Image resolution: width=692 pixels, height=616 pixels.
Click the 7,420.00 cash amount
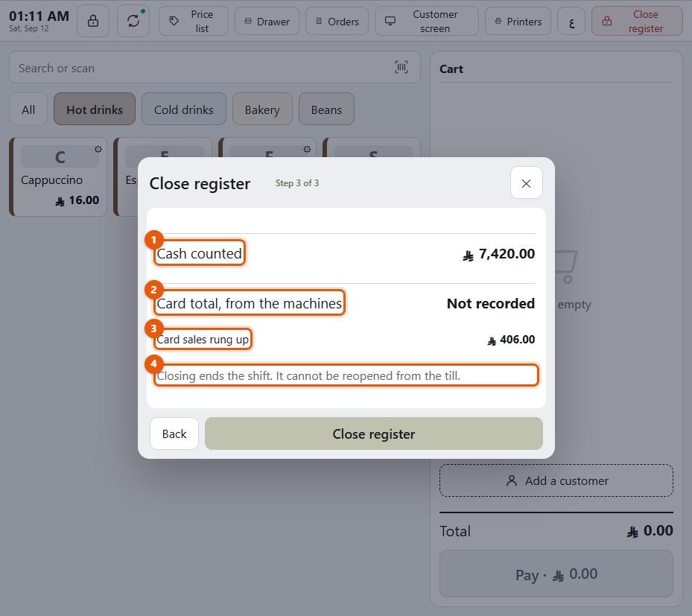[x=498, y=254]
